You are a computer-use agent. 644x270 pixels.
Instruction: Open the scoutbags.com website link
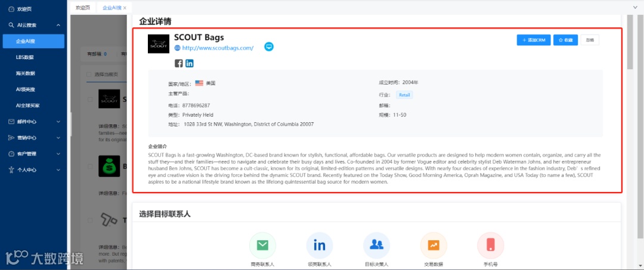[218, 48]
